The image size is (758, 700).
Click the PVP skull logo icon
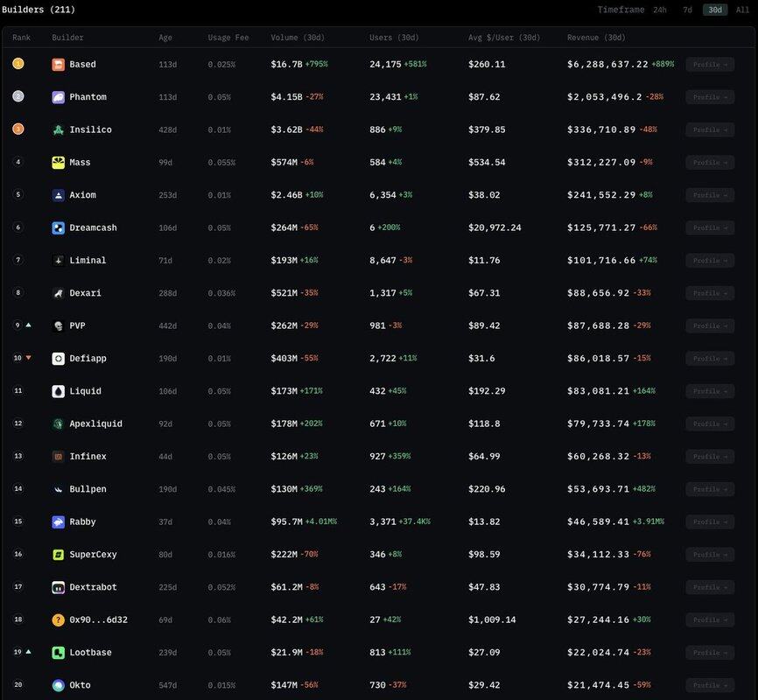(58, 325)
